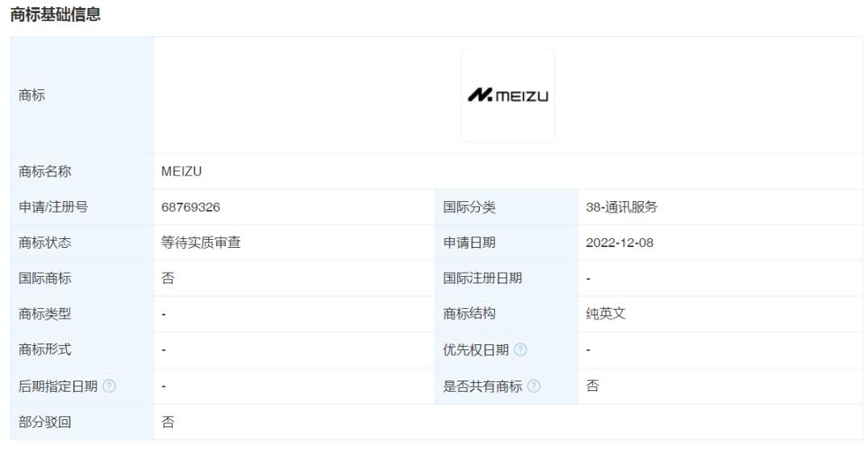The width and height of the screenshot is (868, 457).
Task: Click the 申请日期 label cell
Action: pos(506,243)
